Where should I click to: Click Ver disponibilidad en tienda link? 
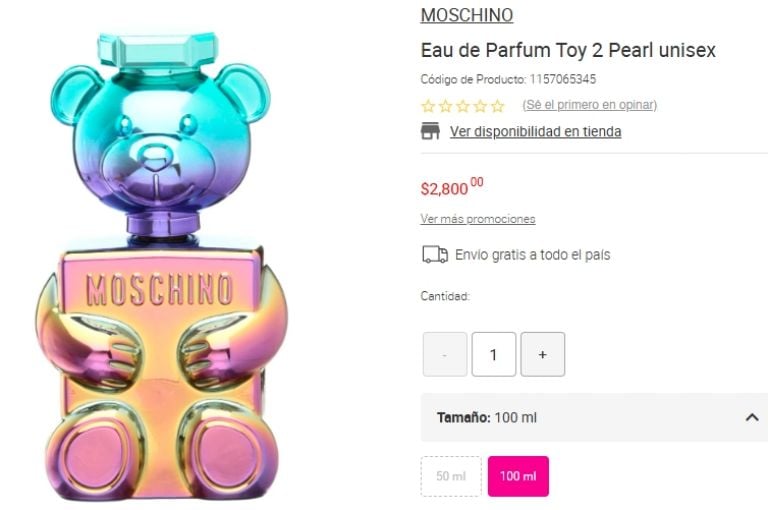point(535,131)
